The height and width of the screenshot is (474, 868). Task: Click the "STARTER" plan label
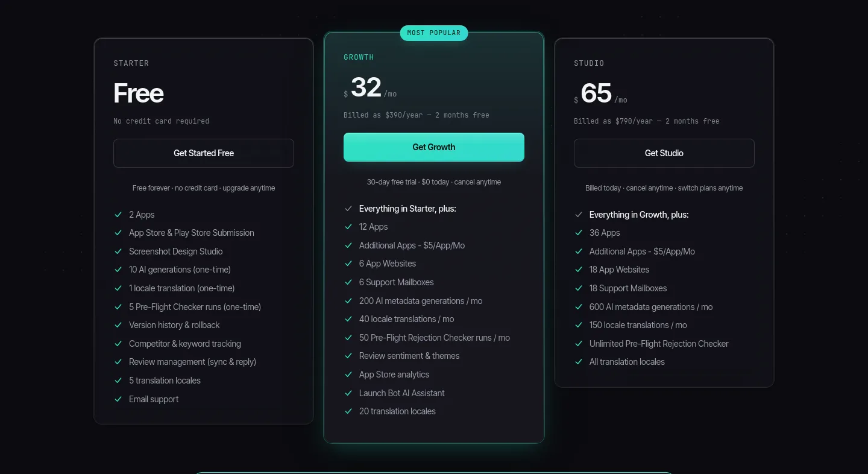(131, 63)
